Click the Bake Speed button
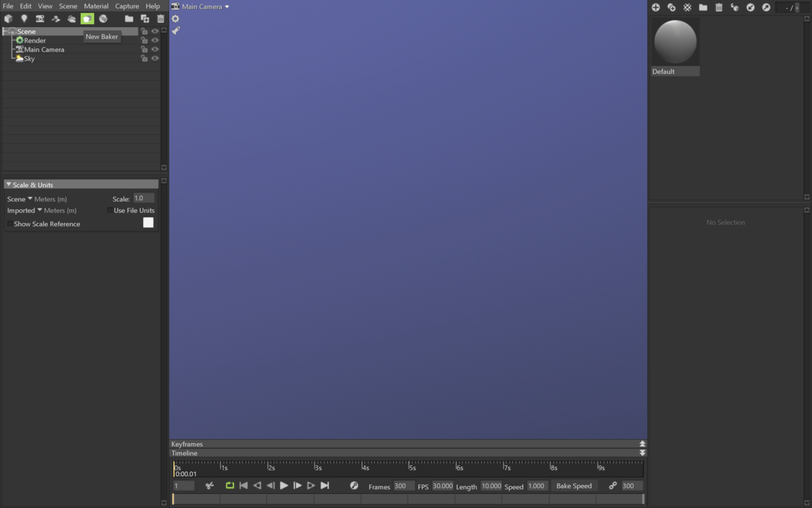 click(x=574, y=486)
